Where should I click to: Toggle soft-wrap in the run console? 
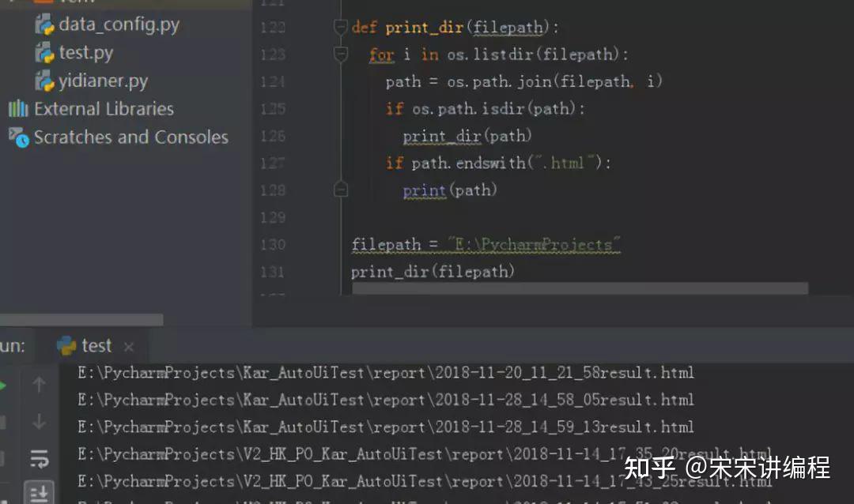pyautogui.click(x=40, y=458)
